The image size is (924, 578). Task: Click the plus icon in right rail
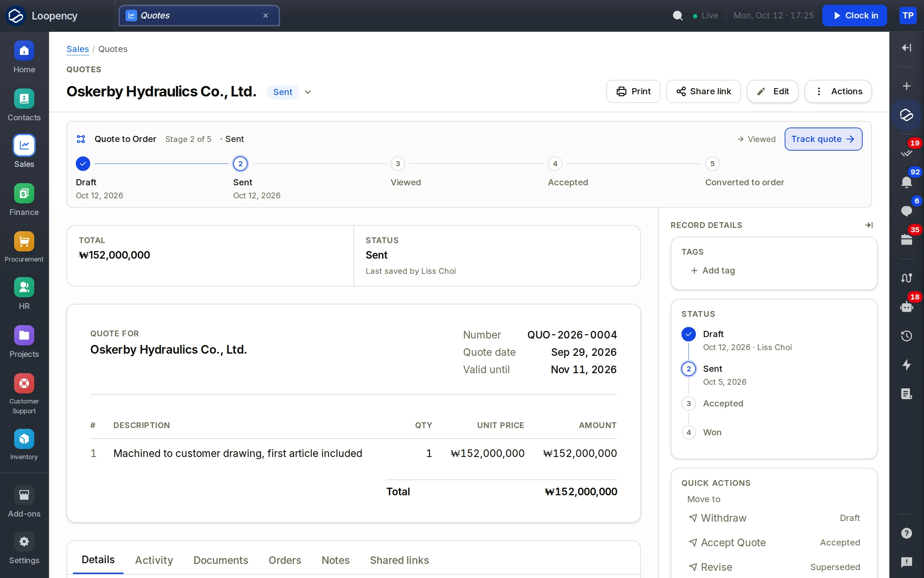click(x=906, y=86)
